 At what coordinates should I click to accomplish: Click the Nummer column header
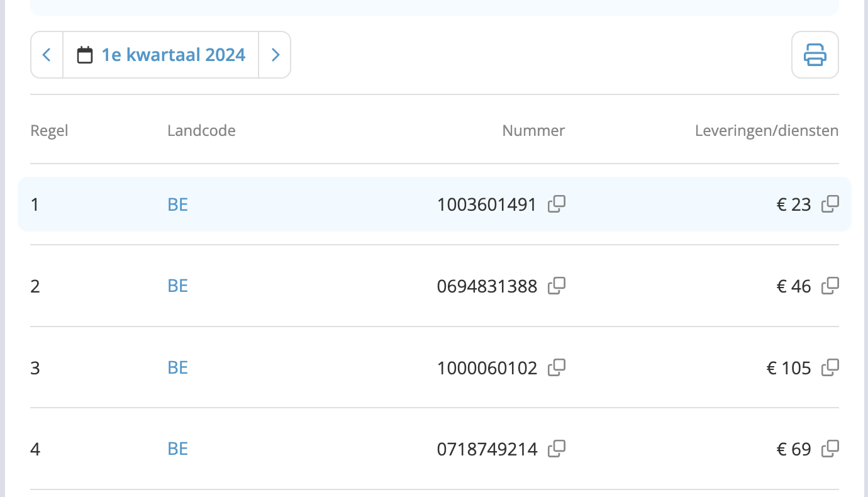[x=533, y=131]
